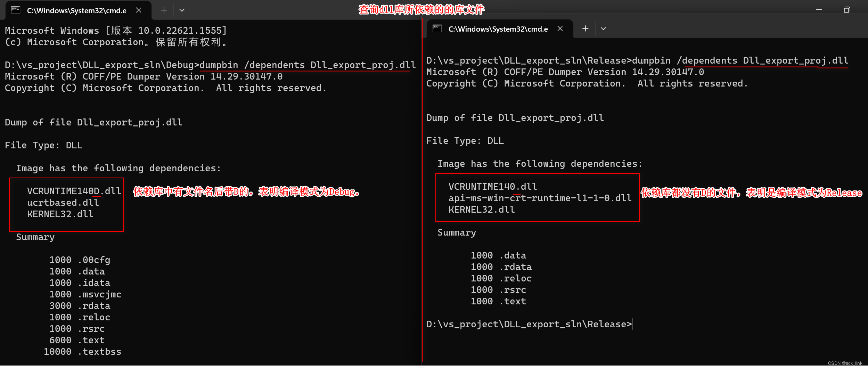
Task: Click 'Image has the following dependencies:' in right terminal
Action: [x=540, y=164]
